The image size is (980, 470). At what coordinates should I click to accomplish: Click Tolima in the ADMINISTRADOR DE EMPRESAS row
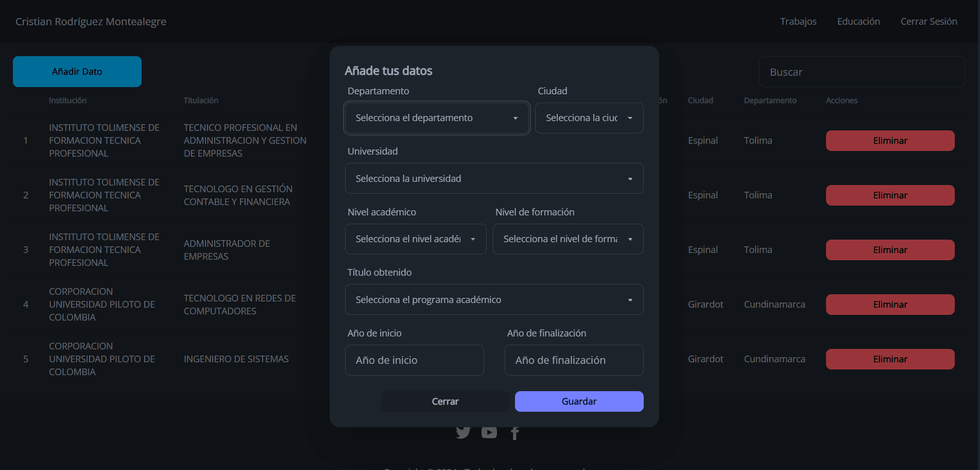coord(758,250)
